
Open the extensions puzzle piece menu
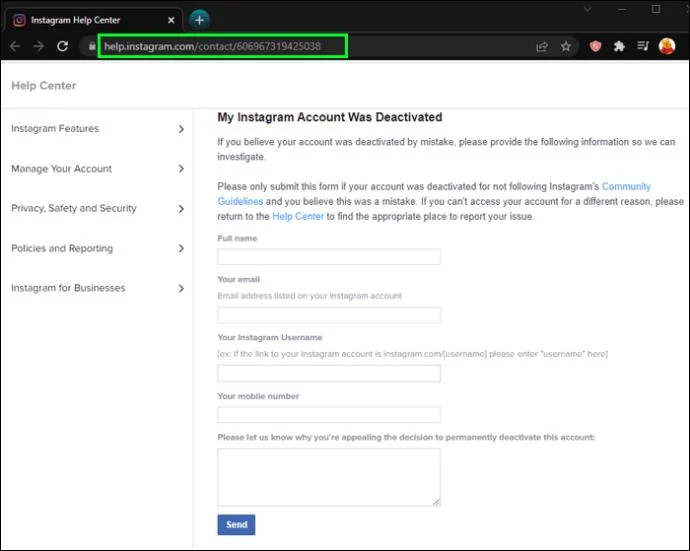pyautogui.click(x=619, y=46)
